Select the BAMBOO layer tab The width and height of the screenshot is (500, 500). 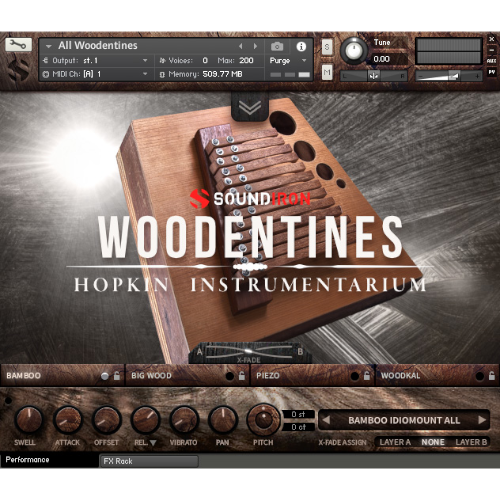[62, 376]
